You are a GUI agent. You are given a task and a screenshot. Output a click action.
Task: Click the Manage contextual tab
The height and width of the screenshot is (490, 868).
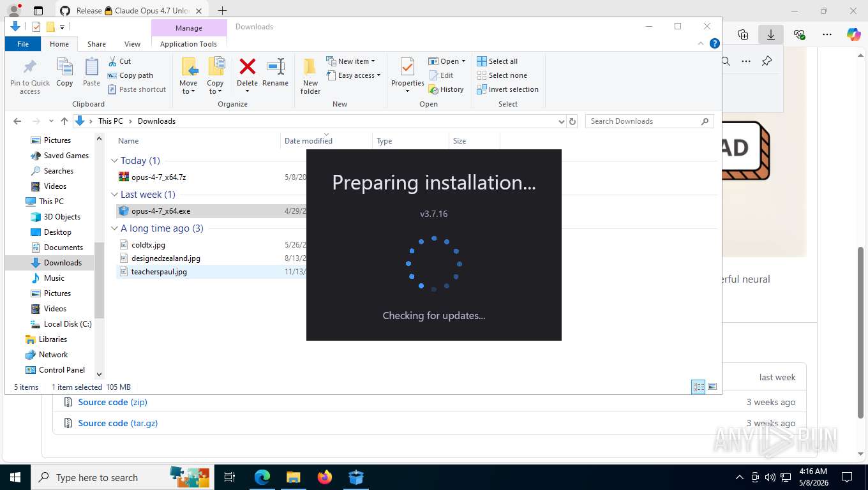tap(189, 28)
